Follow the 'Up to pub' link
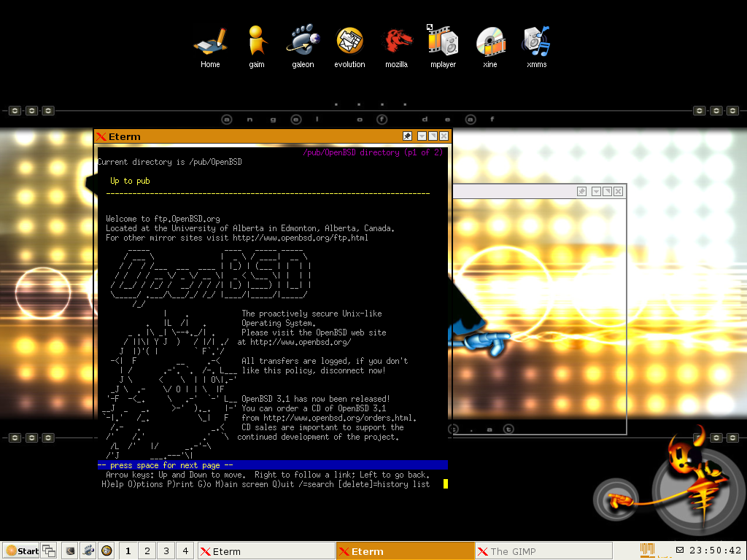 tap(130, 181)
